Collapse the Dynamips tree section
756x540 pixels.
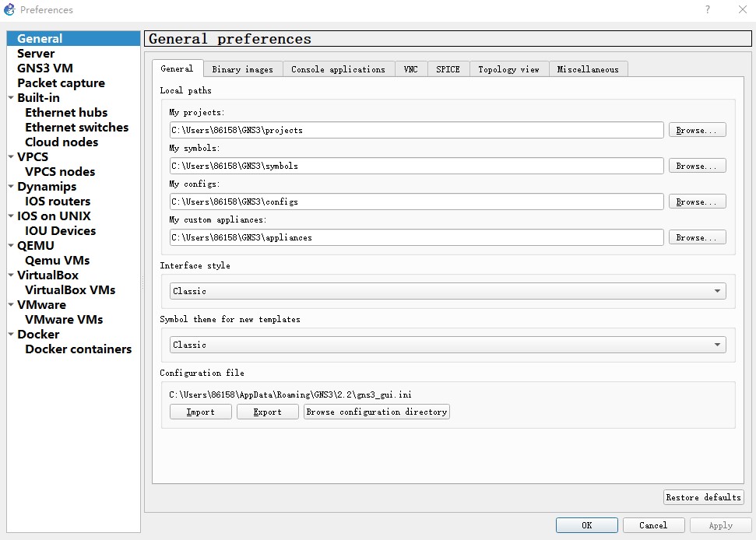(x=11, y=187)
